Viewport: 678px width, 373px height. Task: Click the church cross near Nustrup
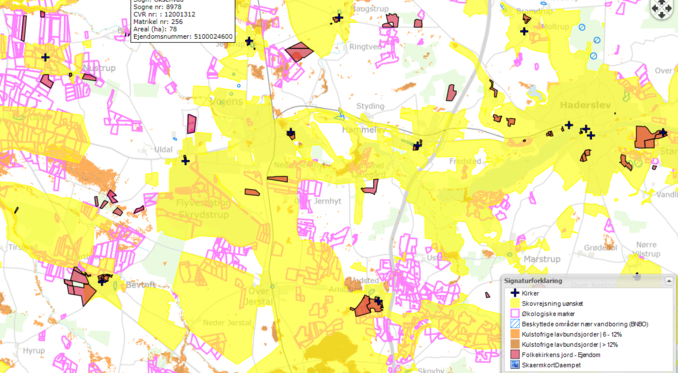[45, 57]
